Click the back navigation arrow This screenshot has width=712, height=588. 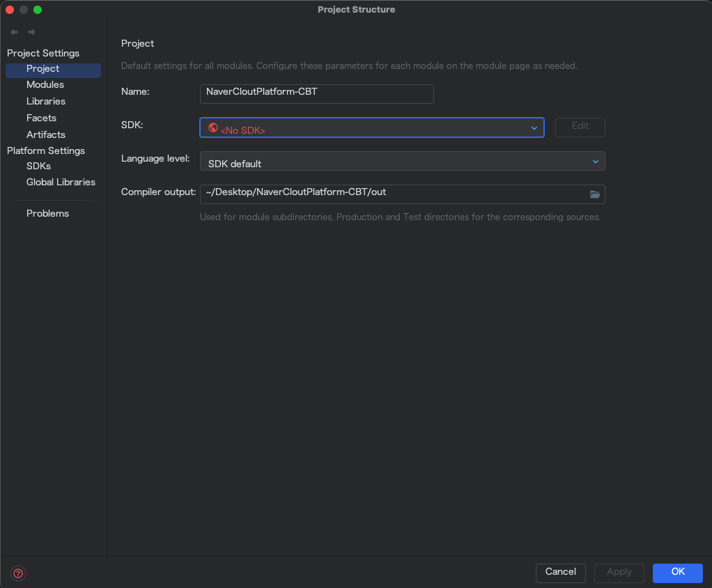[x=13, y=31]
